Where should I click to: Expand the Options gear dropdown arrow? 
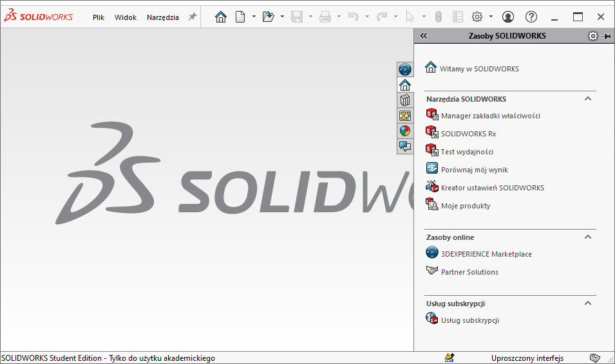tap(491, 17)
